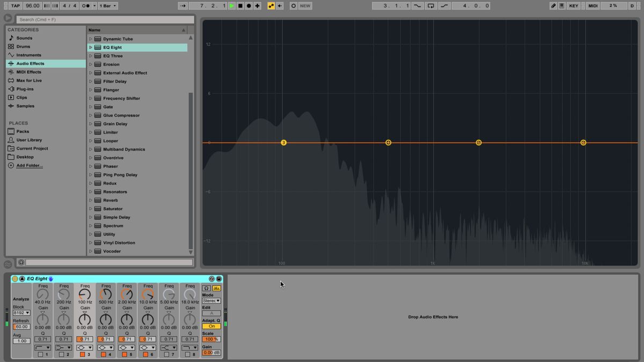Toggle EQ Eight audition headphone mode
This screenshot has height=362, width=644.
coord(207,288)
